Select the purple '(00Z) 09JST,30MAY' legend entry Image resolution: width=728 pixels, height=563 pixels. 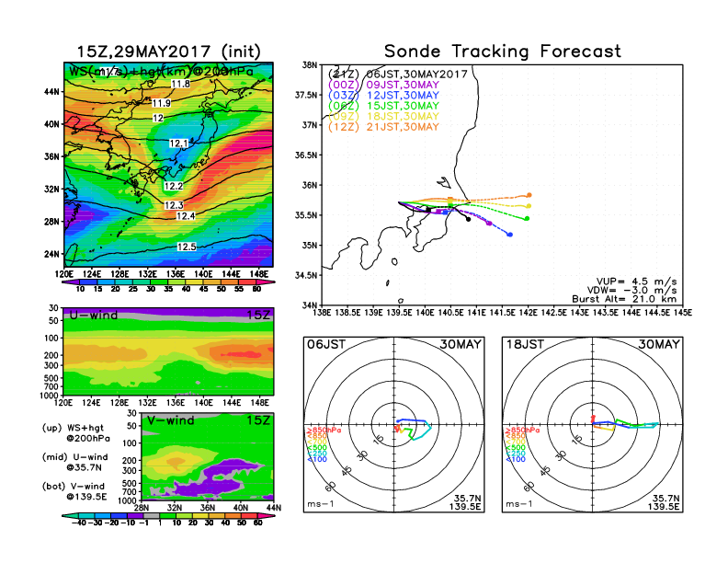click(x=383, y=85)
